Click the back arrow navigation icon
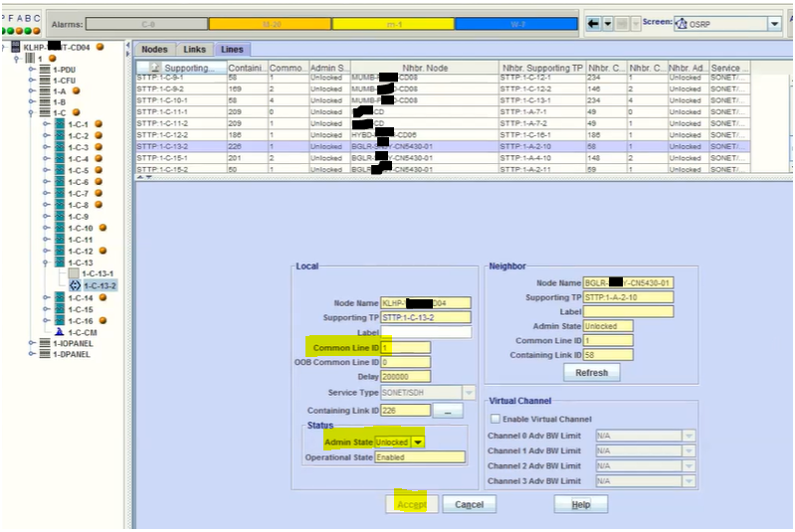Viewport: 795px width, 532px height. (x=593, y=23)
